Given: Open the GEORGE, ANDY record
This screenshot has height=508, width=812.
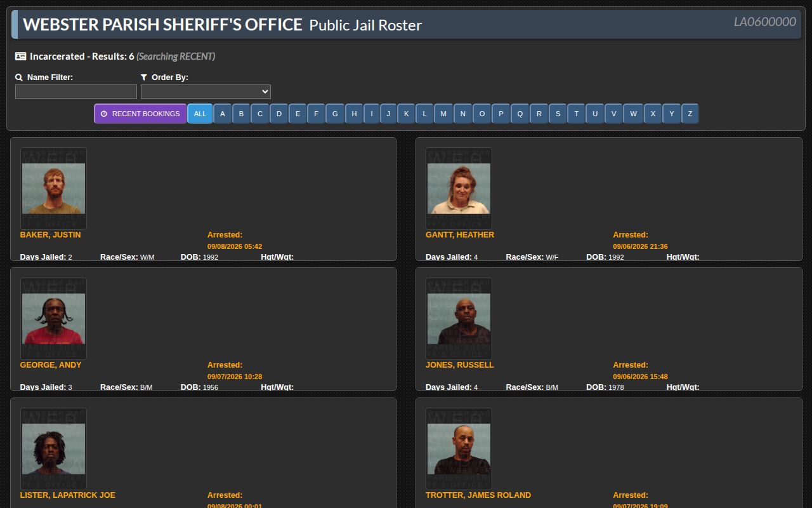Looking at the screenshot, I should coord(51,365).
